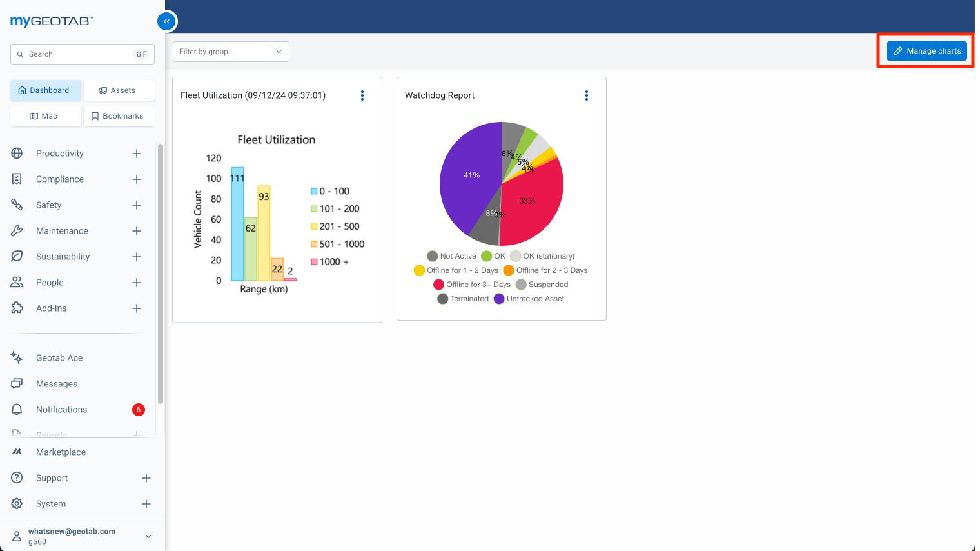Open the Map view
The width and height of the screenshot is (980, 551).
coord(45,116)
